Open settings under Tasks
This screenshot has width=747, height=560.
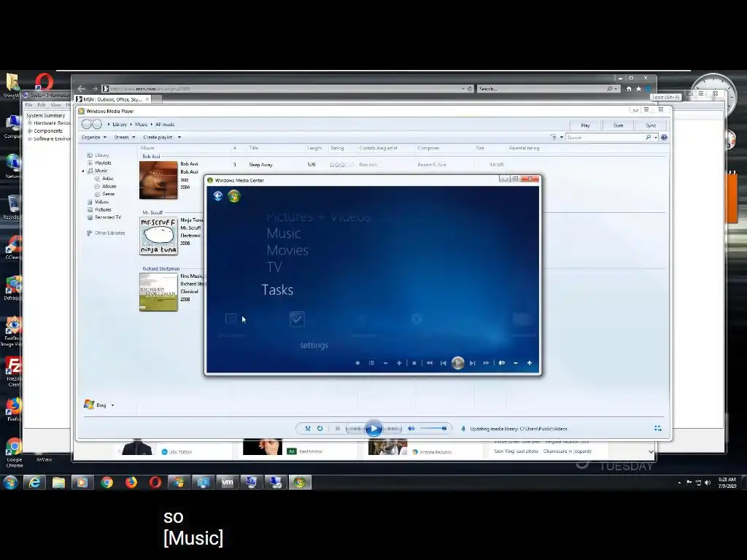tap(314, 345)
